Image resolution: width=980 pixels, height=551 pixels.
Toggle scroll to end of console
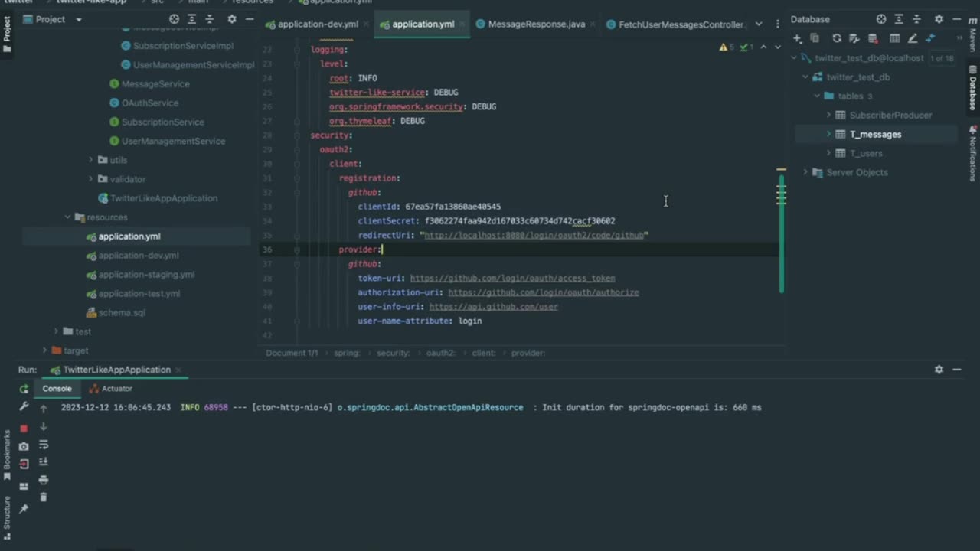point(44,462)
